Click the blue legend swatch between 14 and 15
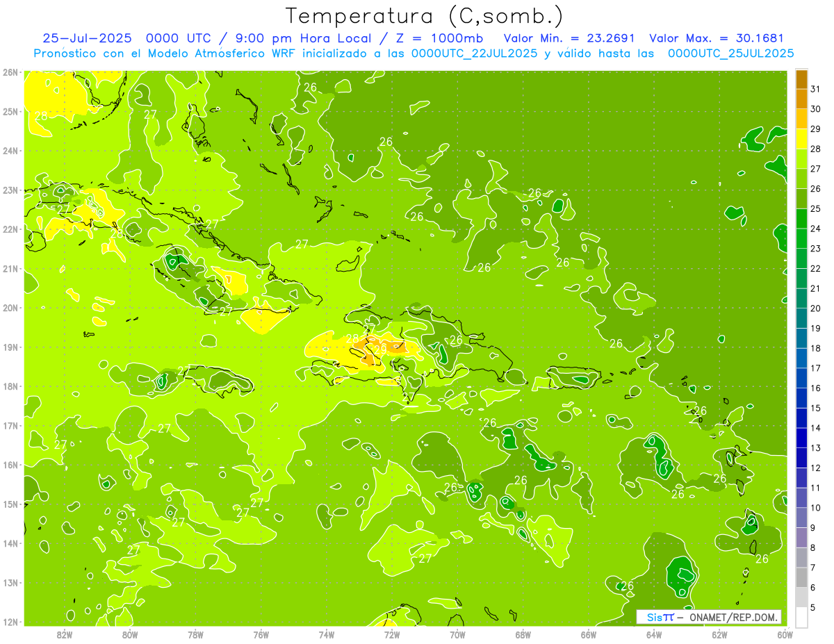Image resolution: width=834 pixels, height=644 pixels. [x=801, y=418]
